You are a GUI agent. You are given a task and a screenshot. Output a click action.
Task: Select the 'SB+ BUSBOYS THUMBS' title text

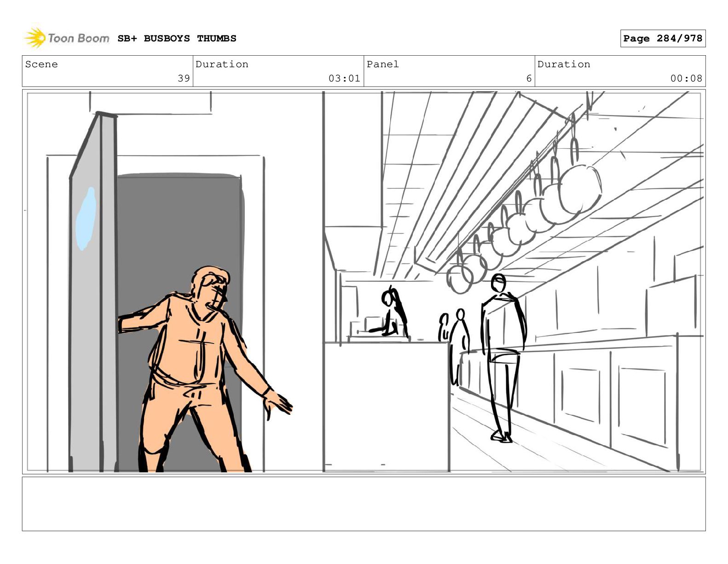point(177,39)
